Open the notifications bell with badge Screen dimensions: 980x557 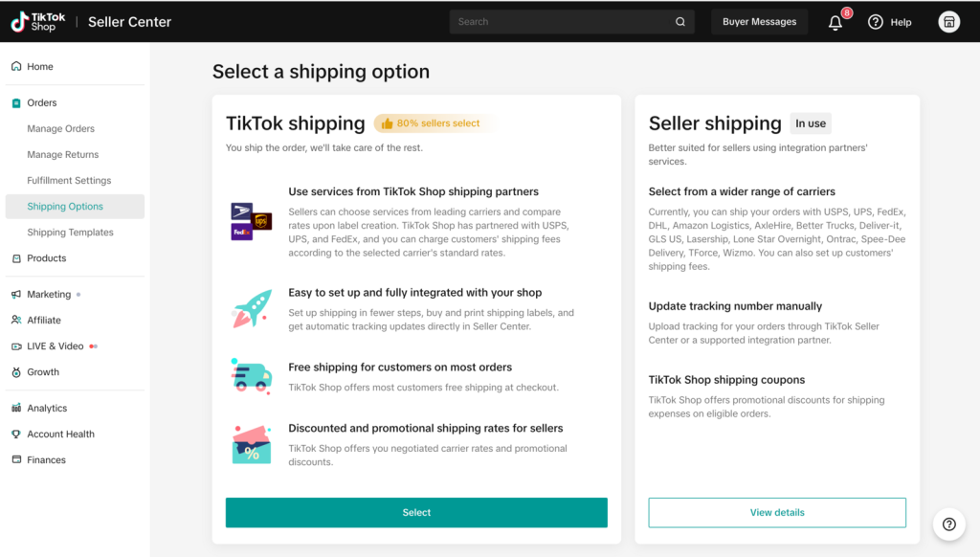834,21
